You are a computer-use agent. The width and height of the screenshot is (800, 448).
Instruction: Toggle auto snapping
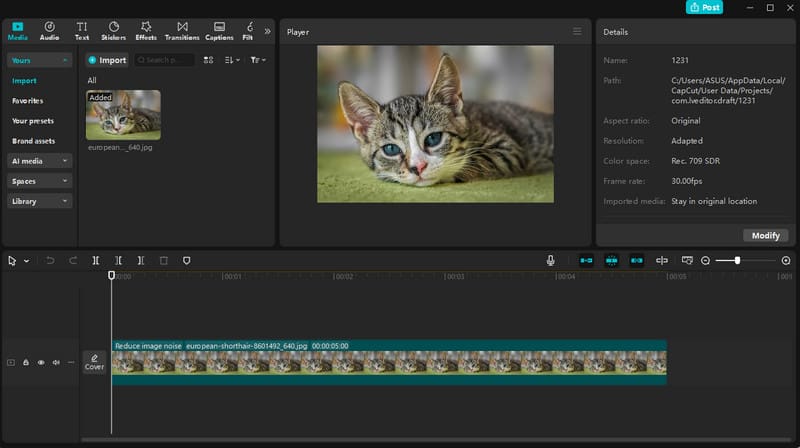[611, 260]
